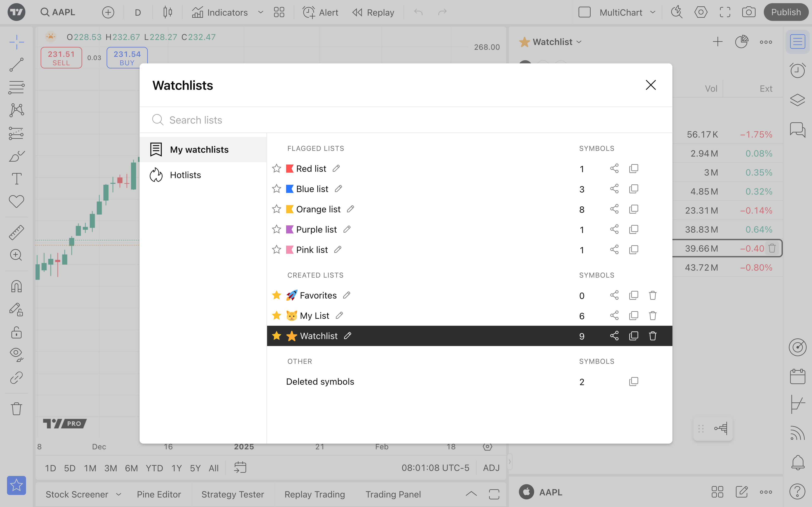The width and height of the screenshot is (812, 507).
Task: Click the share icon for Orange list
Action: point(614,209)
